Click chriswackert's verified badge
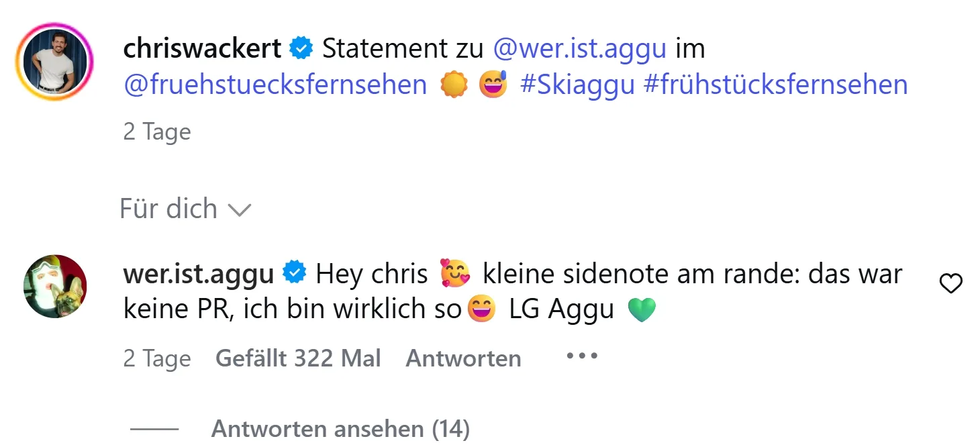Viewport: 980px width, 445px height. point(301,49)
